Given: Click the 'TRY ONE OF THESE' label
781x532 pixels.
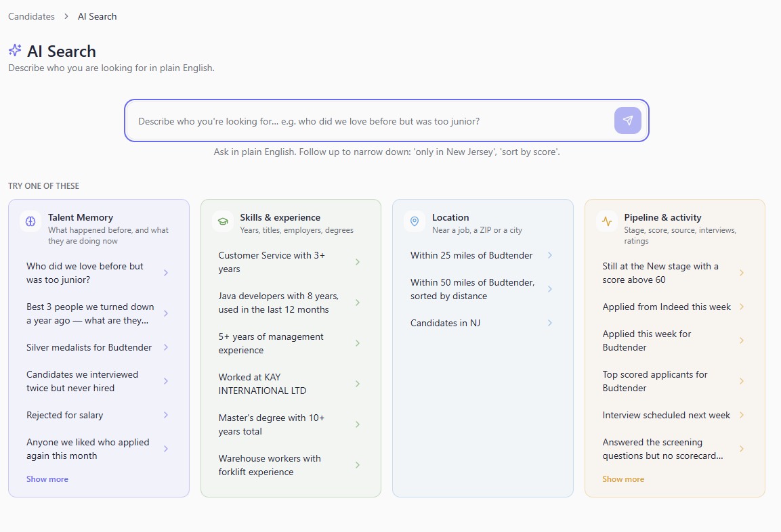Looking at the screenshot, I should click(43, 185).
